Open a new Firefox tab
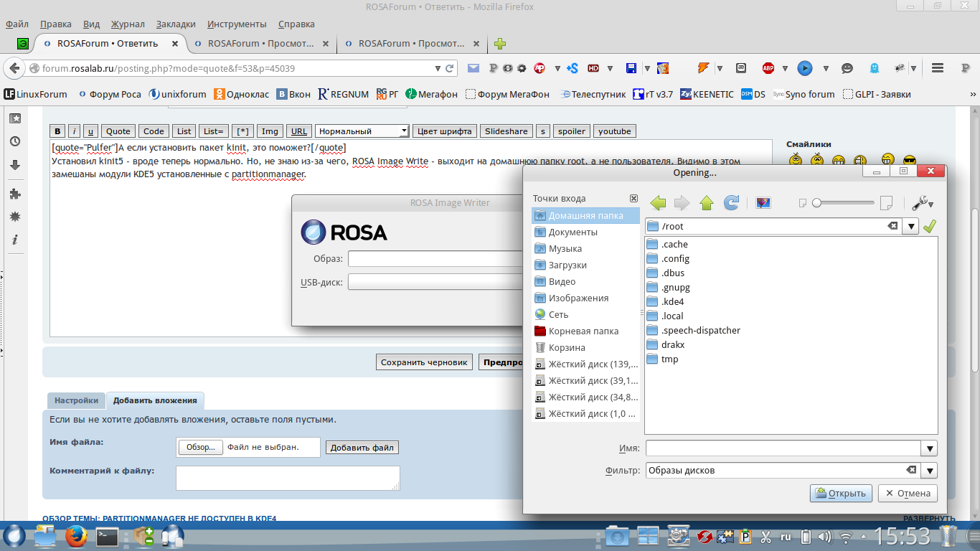This screenshot has width=980, height=551. pos(500,44)
